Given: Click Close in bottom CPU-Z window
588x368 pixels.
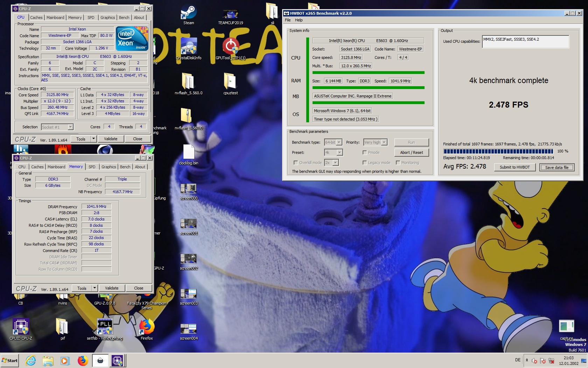Looking at the screenshot, I should [139, 288].
